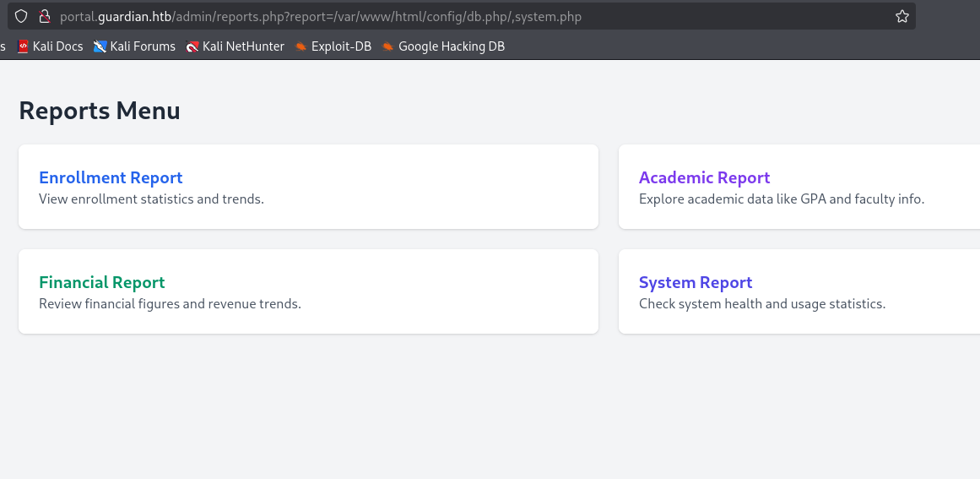Viewport: 980px width, 479px height.
Task: Open the Enrollment Report link
Action: click(x=111, y=177)
